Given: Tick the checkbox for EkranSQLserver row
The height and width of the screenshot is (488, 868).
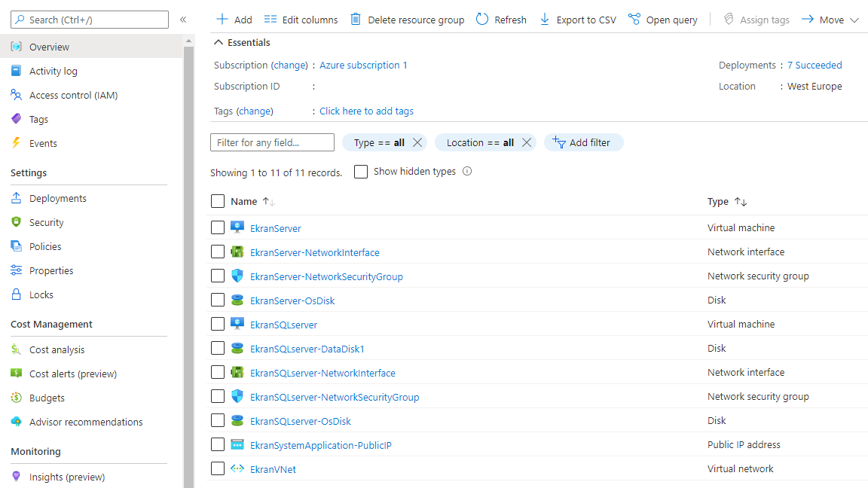Looking at the screenshot, I should 218,325.
